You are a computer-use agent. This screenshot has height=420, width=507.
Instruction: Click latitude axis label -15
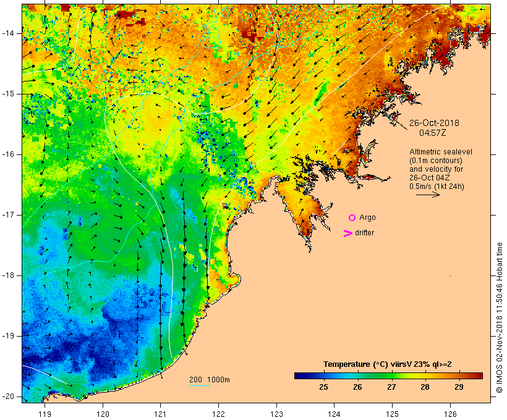[x=8, y=94]
